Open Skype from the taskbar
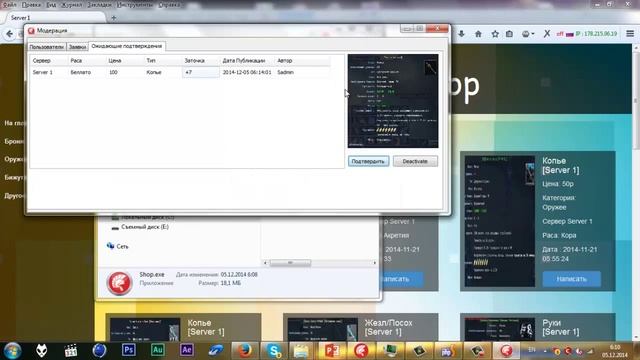The image size is (640, 360). click(274, 351)
